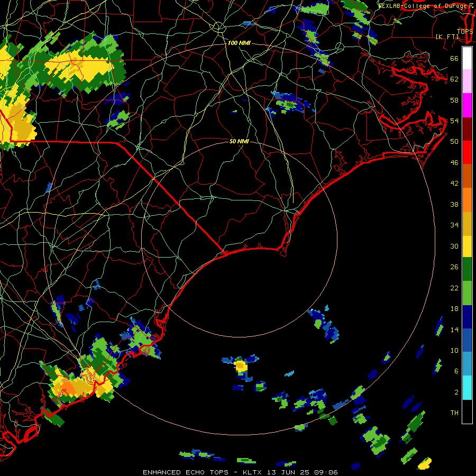
Task: Click the legend value '22'
Action: 454,288
